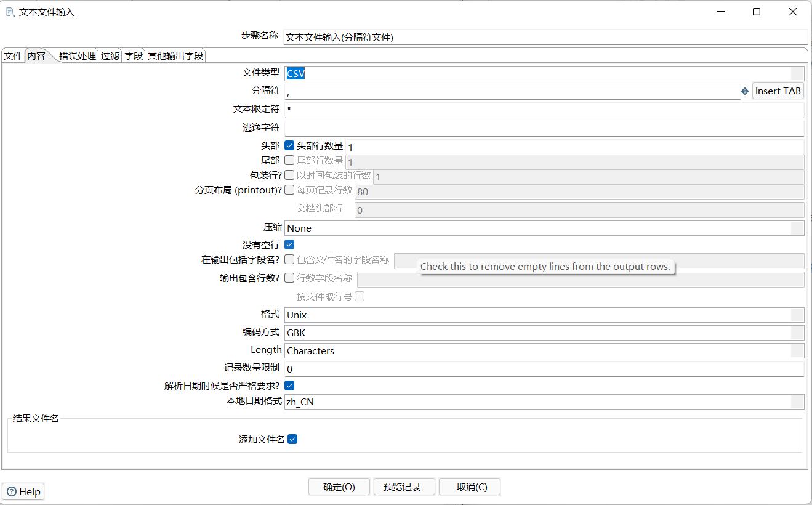Uncheck 解析日期时候是否严格要求 checkbox
This screenshot has width=812, height=505.
pyautogui.click(x=289, y=386)
